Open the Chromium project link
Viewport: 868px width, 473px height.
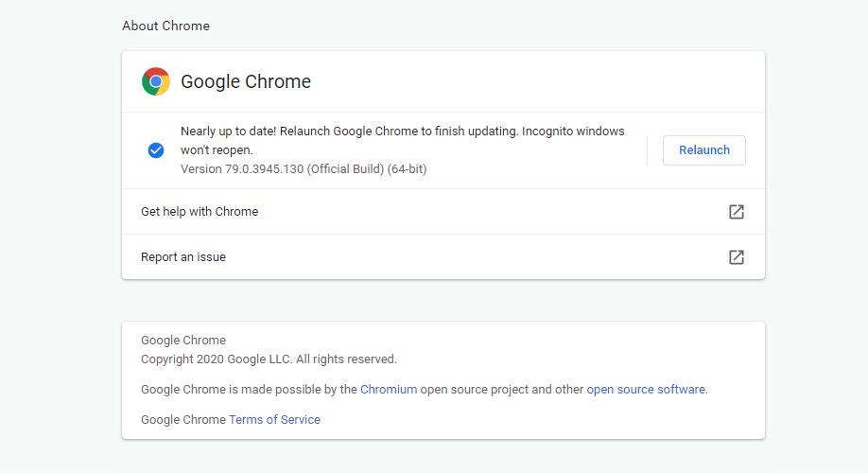[x=388, y=389]
